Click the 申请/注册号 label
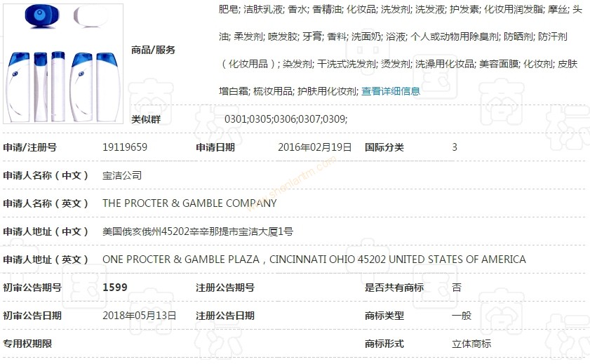This screenshot has width=590, height=364. [x=30, y=147]
